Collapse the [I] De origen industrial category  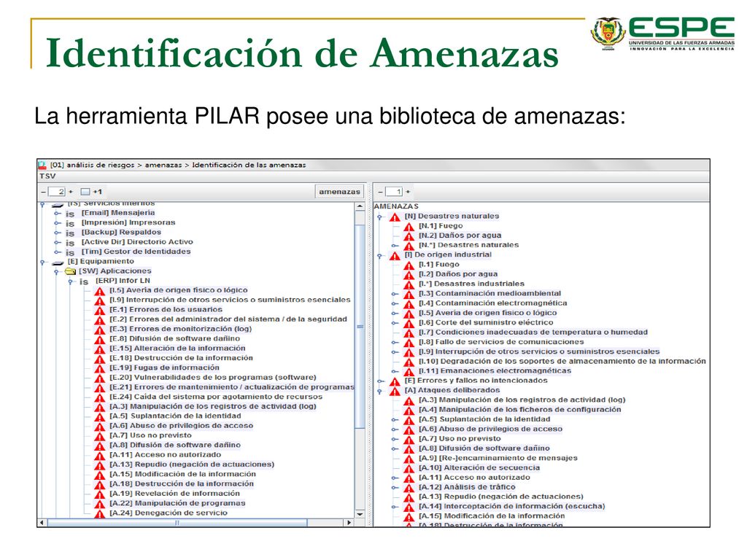tap(379, 256)
